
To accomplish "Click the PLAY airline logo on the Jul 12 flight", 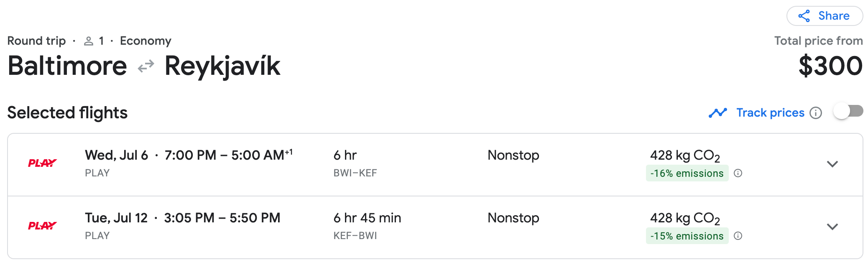I will 42,226.
